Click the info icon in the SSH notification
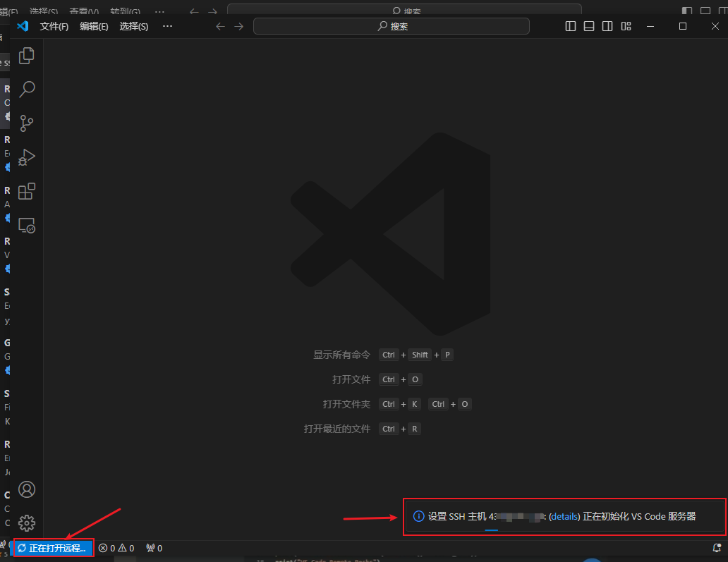The height and width of the screenshot is (562, 728). pos(419,516)
